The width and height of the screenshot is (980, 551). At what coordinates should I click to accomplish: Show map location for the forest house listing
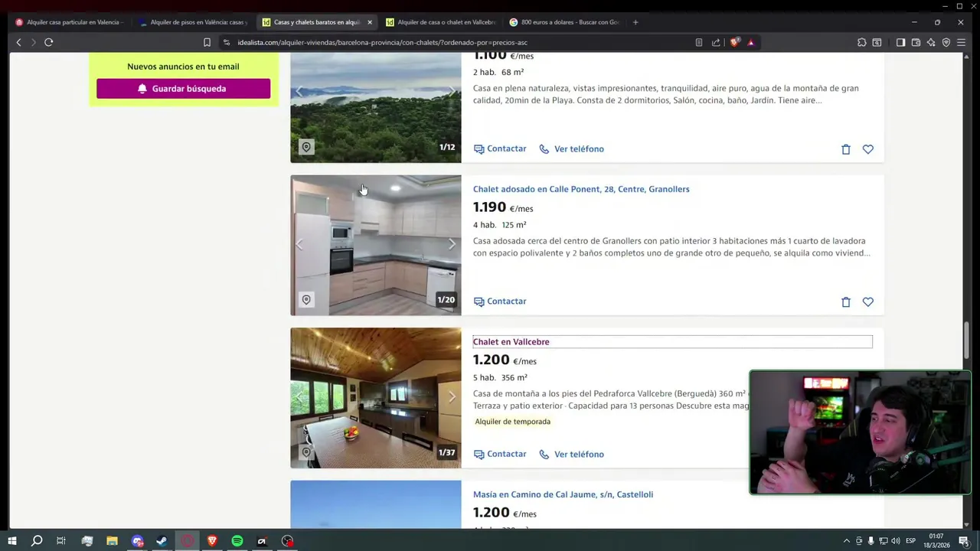pyautogui.click(x=306, y=147)
